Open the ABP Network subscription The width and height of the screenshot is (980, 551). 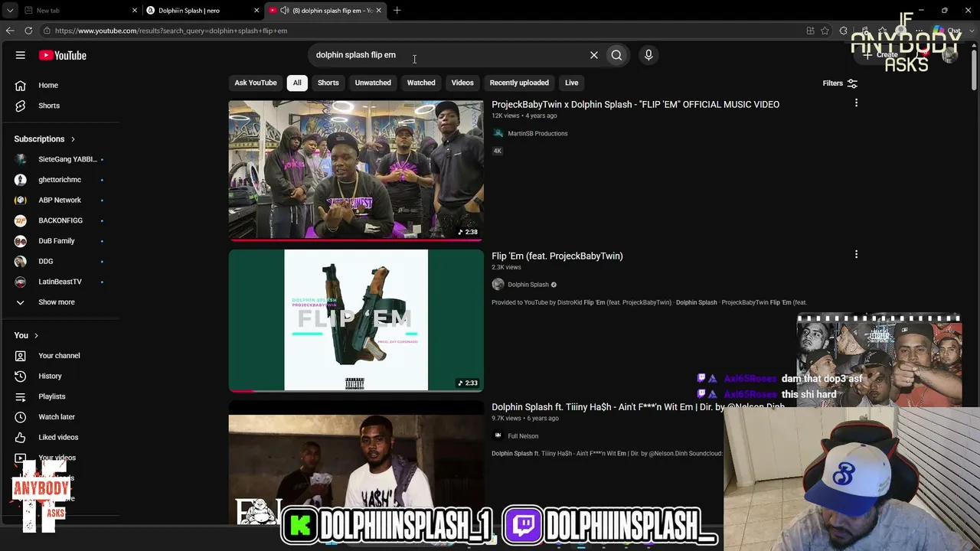click(60, 200)
